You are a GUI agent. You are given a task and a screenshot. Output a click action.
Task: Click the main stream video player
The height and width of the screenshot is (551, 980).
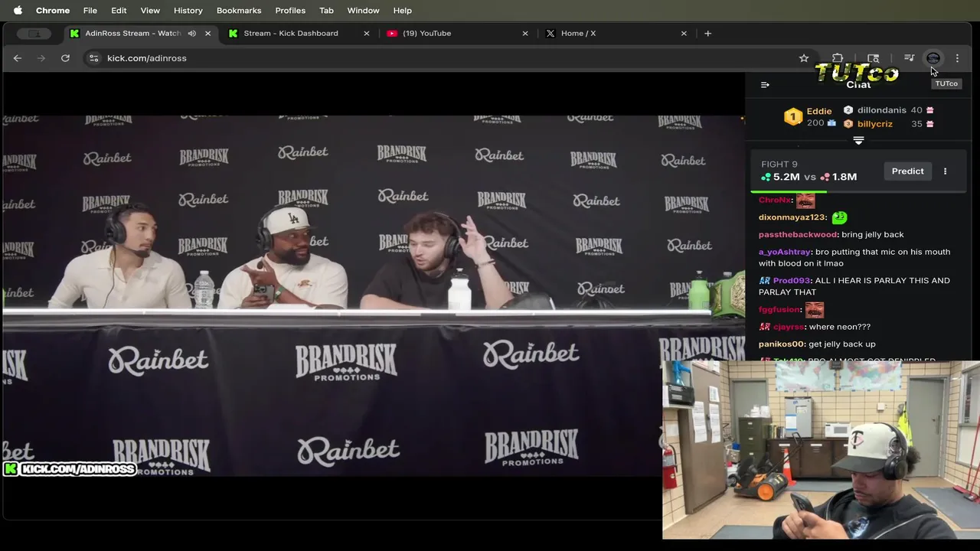click(x=373, y=295)
